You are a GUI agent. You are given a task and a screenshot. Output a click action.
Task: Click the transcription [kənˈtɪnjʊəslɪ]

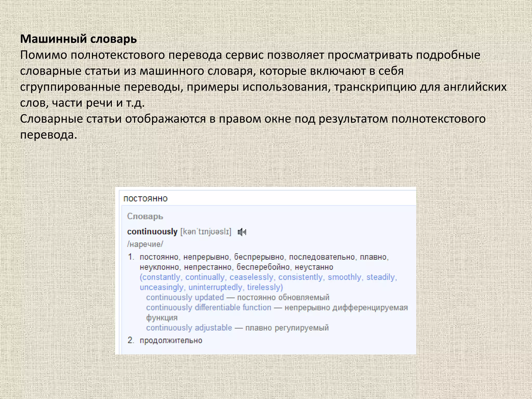(x=206, y=231)
